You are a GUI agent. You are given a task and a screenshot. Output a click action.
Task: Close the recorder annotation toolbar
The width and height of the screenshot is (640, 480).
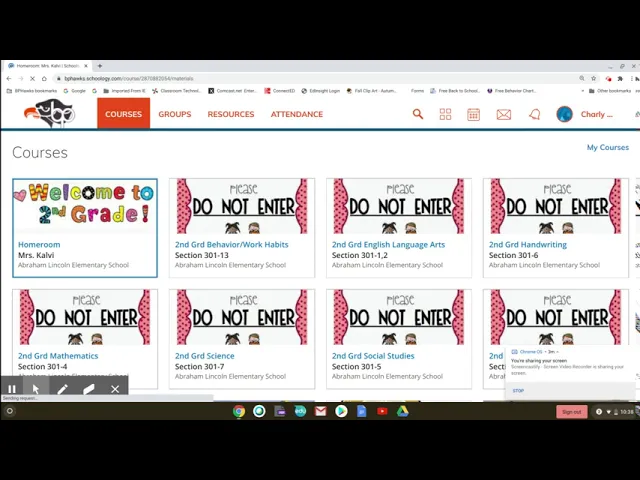[115, 389]
